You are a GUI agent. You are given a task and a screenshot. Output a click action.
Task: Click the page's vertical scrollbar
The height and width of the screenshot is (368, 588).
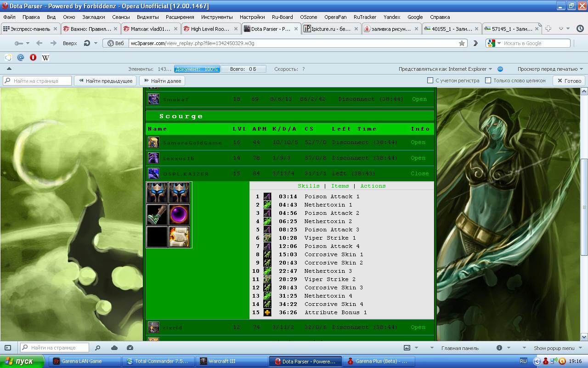tap(584, 207)
